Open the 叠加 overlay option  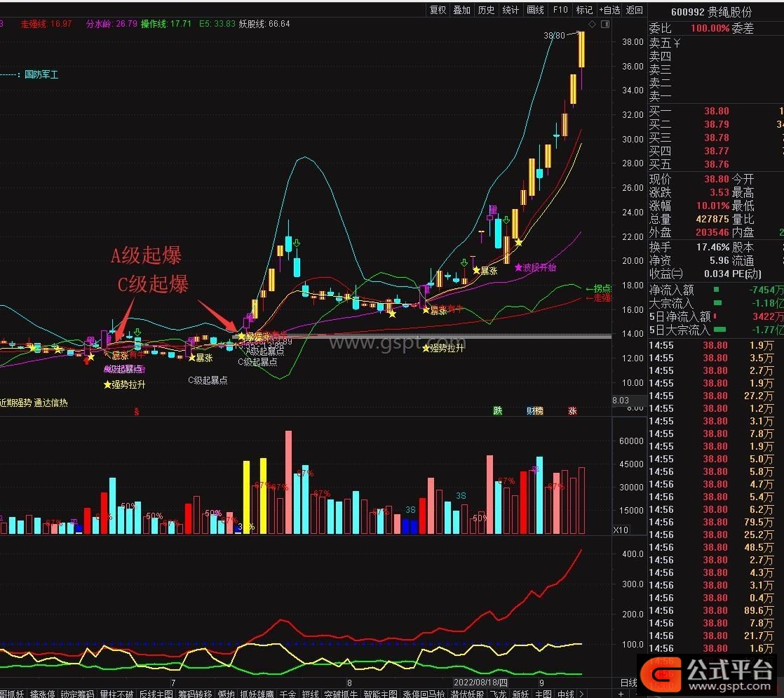click(462, 10)
